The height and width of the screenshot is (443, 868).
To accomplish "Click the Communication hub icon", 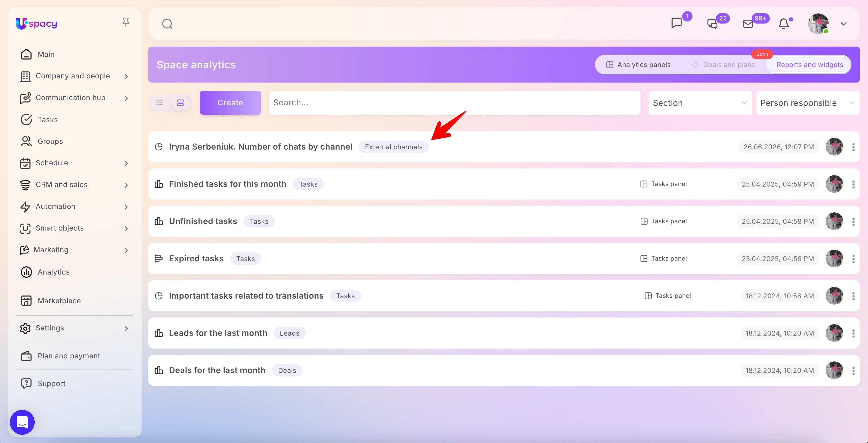I will [x=25, y=98].
